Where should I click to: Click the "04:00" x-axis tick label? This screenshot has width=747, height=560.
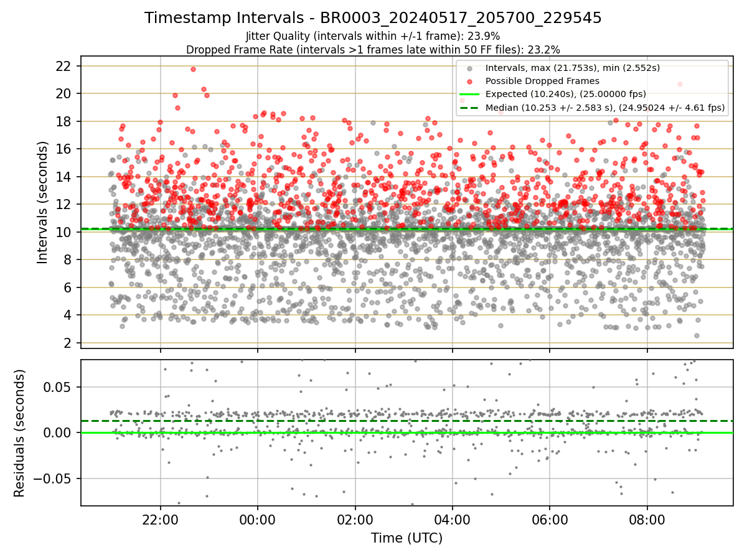(452, 519)
